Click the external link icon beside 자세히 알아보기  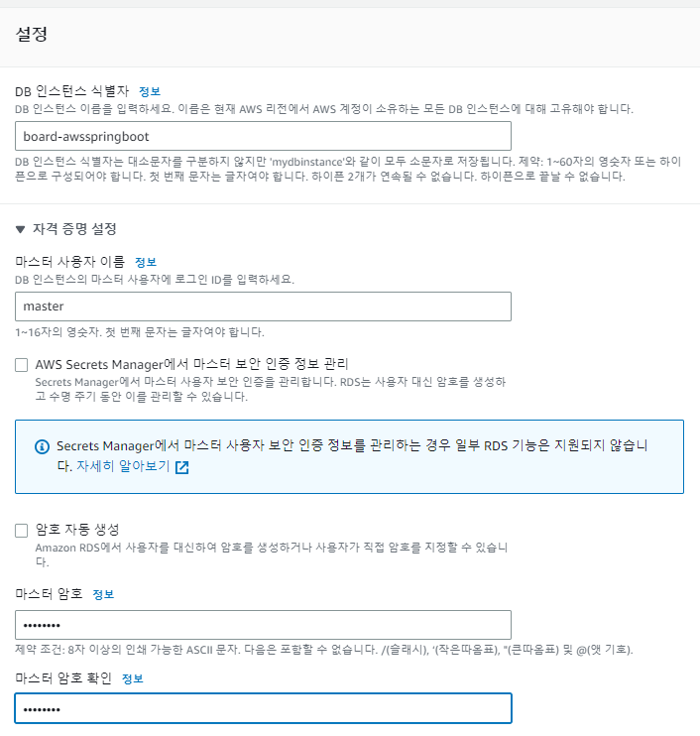(181, 467)
